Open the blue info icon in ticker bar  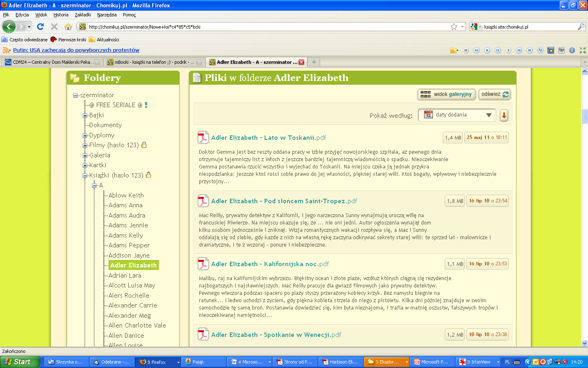(x=572, y=50)
